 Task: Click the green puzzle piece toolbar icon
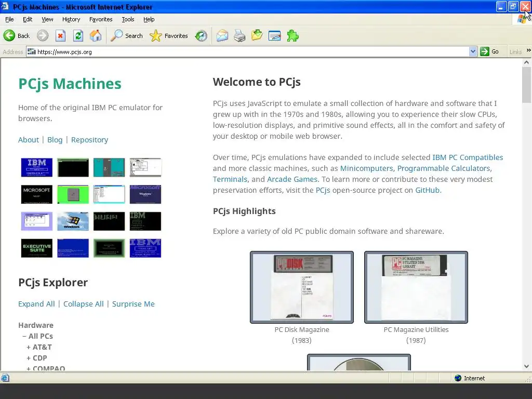pyautogui.click(x=292, y=36)
